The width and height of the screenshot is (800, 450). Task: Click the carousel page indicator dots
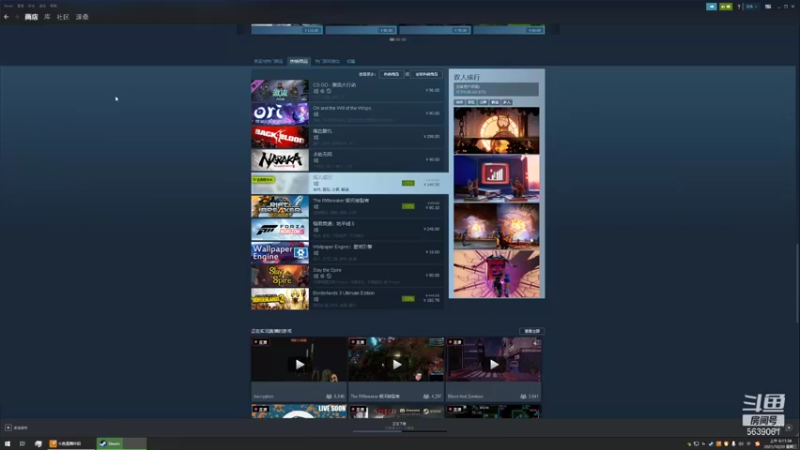pyautogui.click(x=398, y=39)
